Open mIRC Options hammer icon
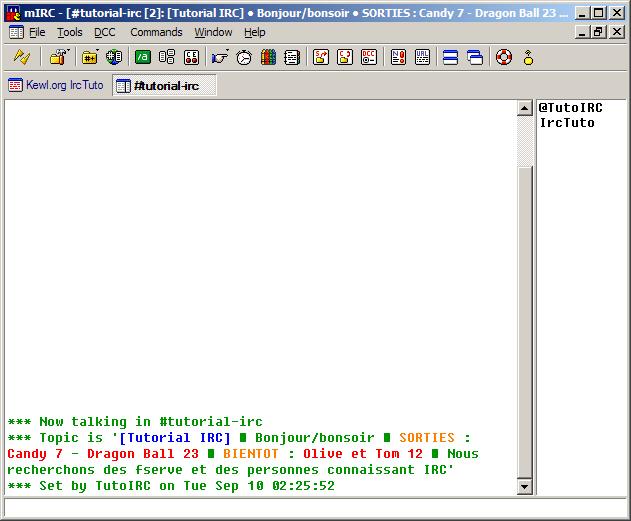This screenshot has height=521, width=631. pos(59,57)
